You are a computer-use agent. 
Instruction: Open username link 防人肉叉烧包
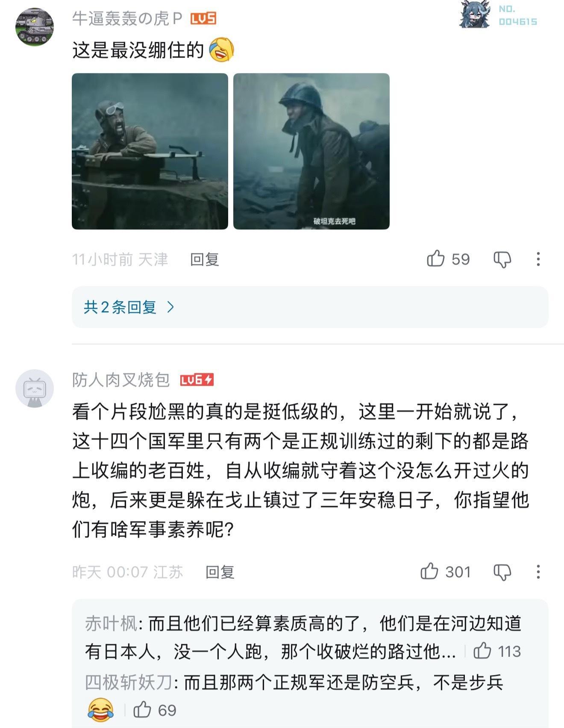tap(121, 380)
